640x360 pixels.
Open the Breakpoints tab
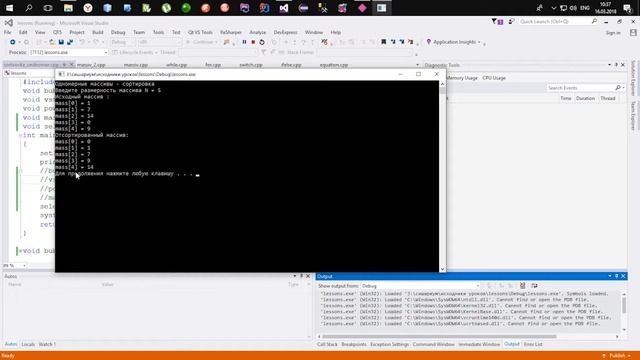[354, 344]
